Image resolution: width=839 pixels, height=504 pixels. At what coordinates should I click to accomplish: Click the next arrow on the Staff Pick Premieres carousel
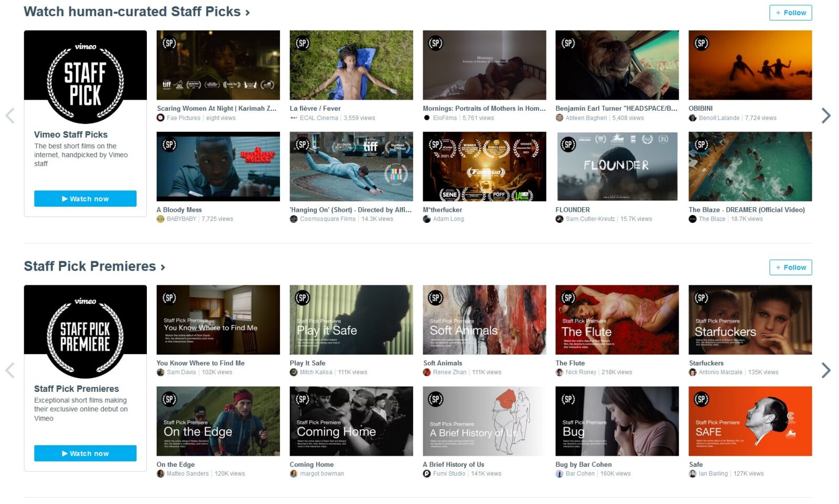pos(826,371)
